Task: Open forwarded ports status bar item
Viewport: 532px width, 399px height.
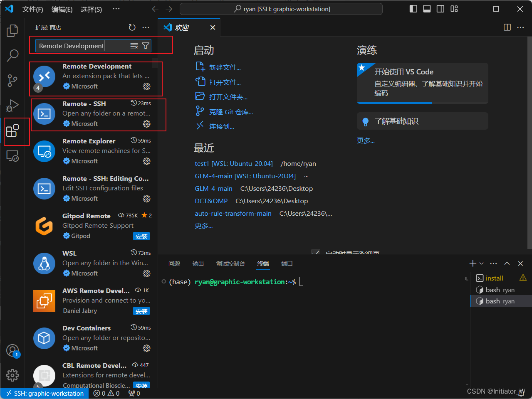Action: (x=134, y=393)
